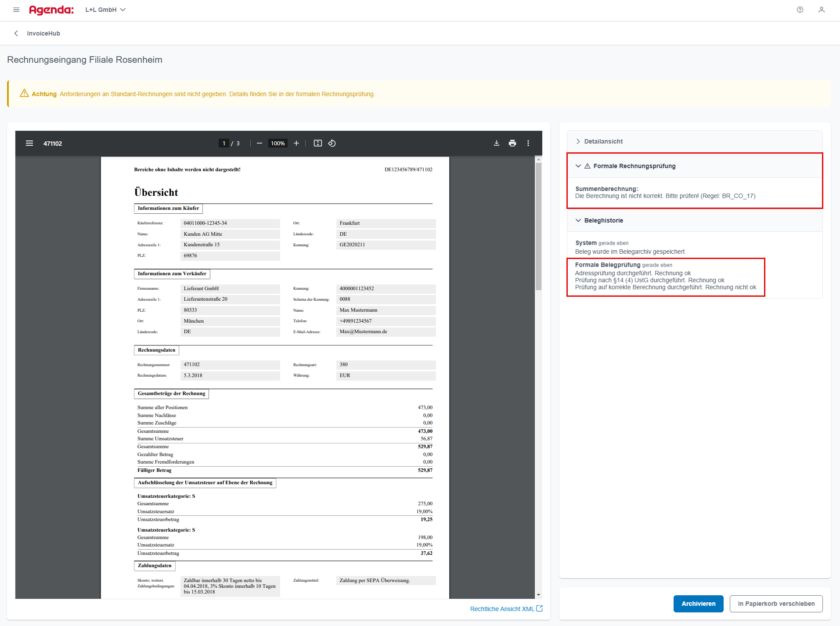Open Rechtliche Ansicht XML link
Screen dimensions: 840x626
point(506,609)
